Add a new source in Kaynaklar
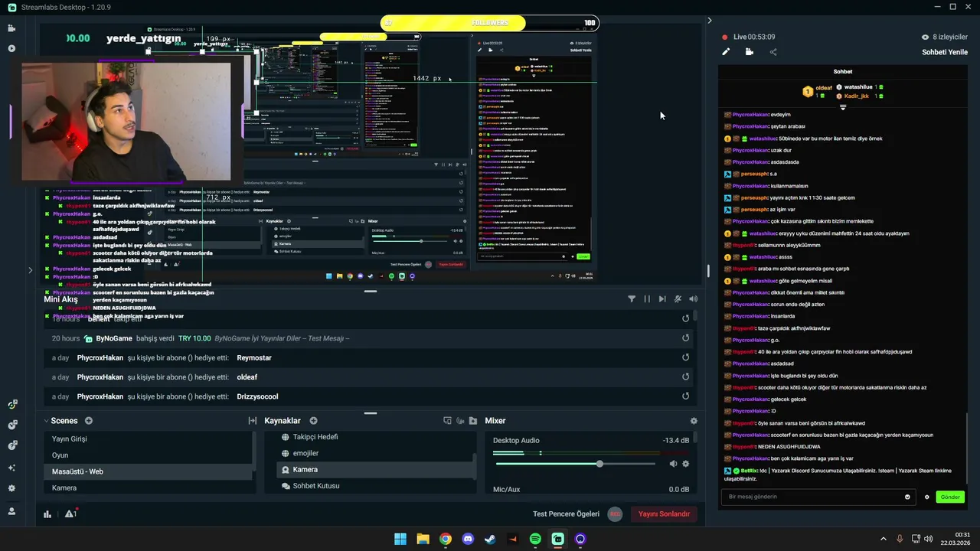 (313, 421)
